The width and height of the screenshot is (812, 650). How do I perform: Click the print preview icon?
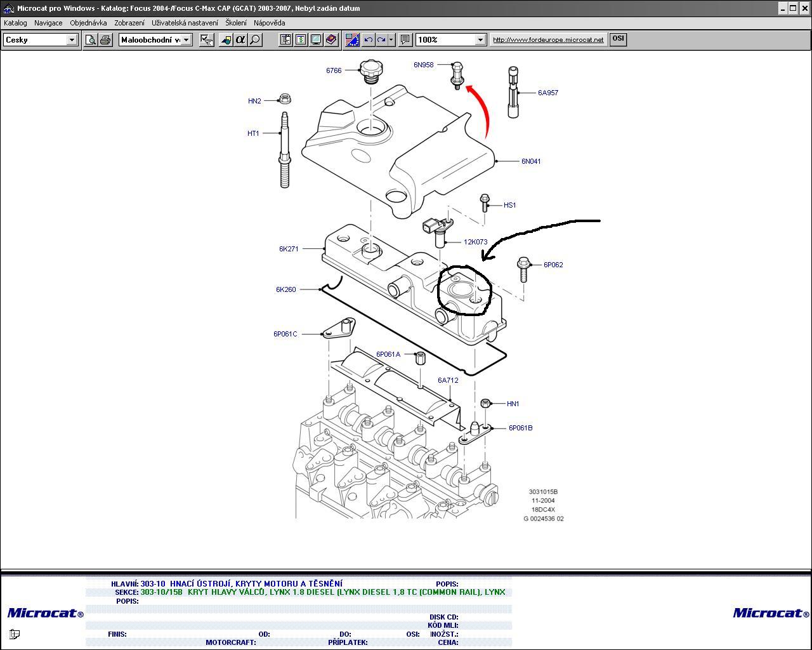tap(91, 39)
